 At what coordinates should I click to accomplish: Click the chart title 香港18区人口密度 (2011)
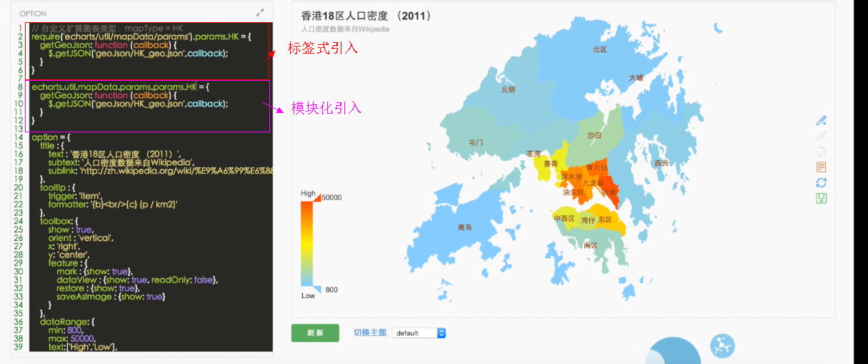366,15
